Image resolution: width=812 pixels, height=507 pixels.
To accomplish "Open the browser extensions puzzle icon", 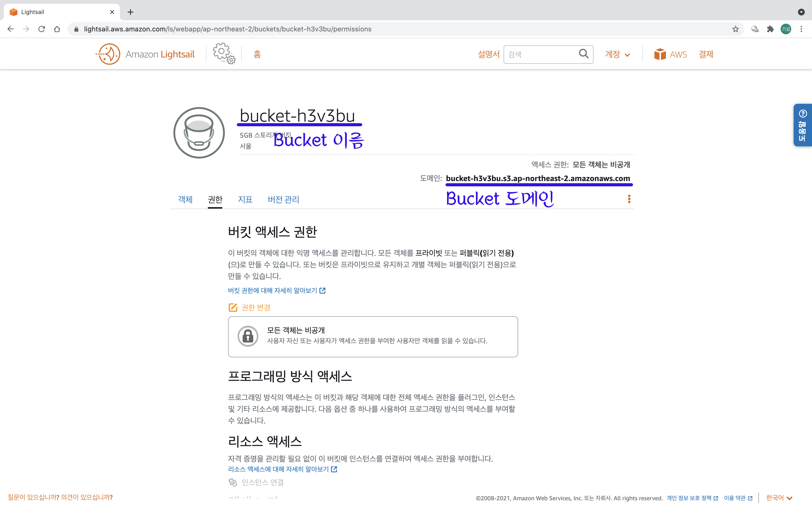I will [770, 29].
